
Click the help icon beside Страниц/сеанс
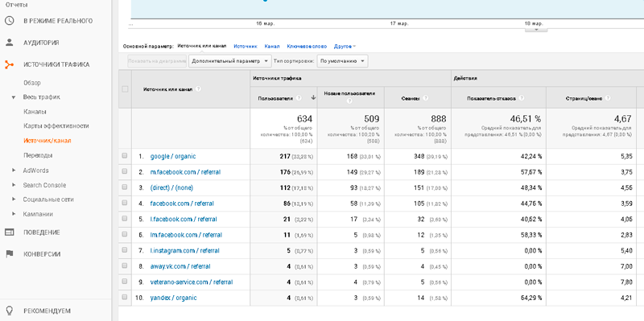[x=607, y=98]
